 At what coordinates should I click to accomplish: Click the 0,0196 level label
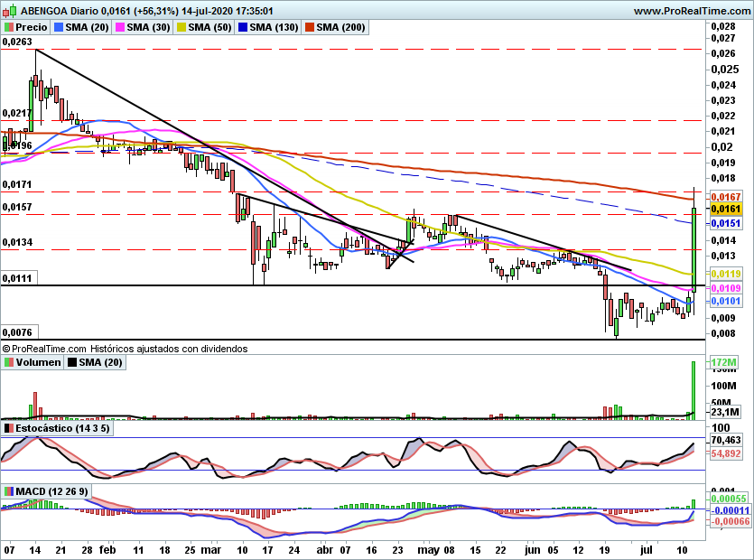17,145
